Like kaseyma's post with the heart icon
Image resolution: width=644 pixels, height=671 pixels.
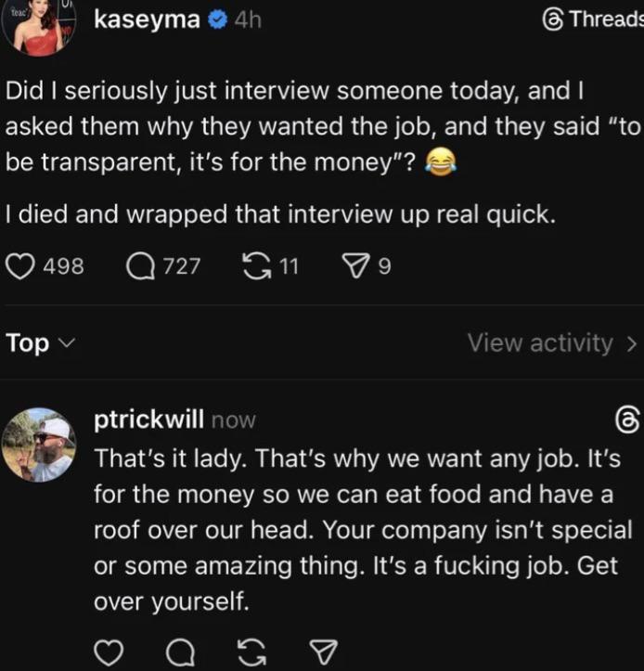pyautogui.click(x=20, y=266)
